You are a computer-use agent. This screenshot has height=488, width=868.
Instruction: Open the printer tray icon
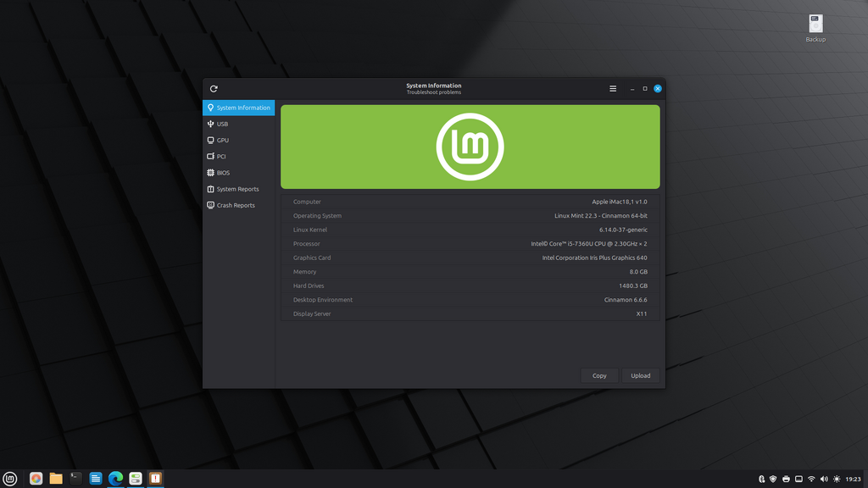pos(786,480)
